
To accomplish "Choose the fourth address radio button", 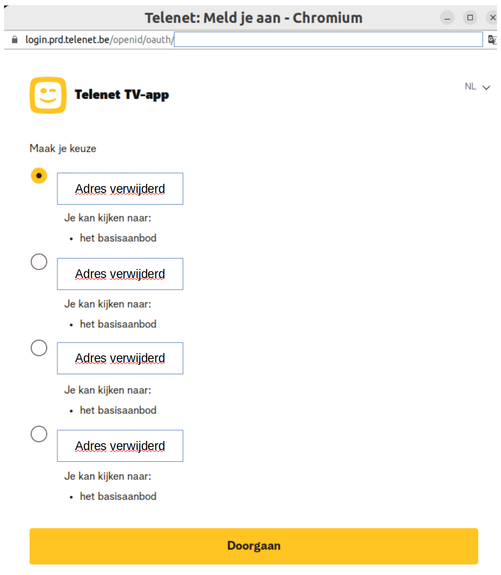I will pyautogui.click(x=39, y=434).
